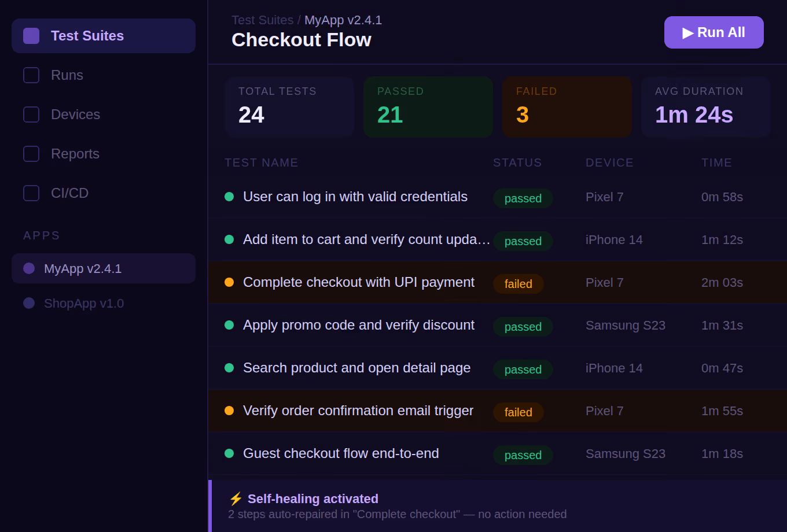
Task: Open the Total Tests 24 card
Action: (x=289, y=107)
